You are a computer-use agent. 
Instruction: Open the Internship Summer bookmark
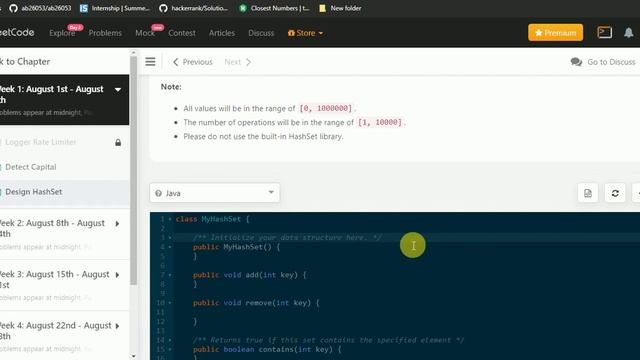(115, 8)
